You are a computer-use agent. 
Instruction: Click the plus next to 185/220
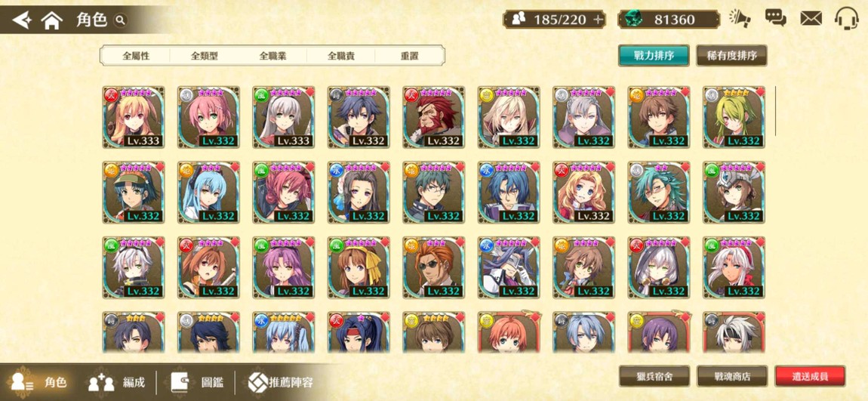coord(597,20)
